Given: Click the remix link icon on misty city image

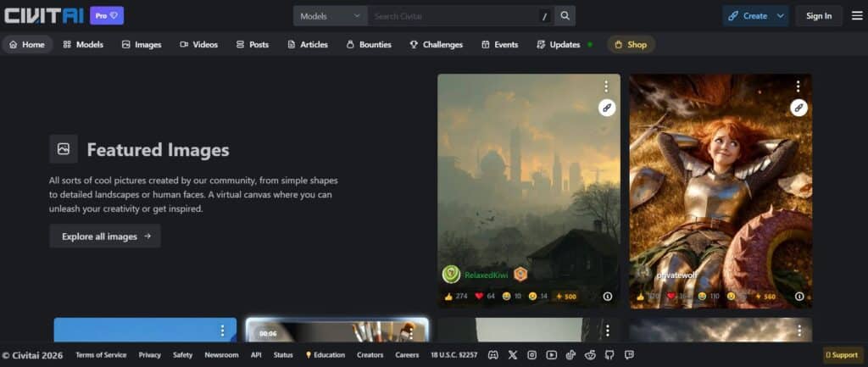Looking at the screenshot, I should [607, 108].
